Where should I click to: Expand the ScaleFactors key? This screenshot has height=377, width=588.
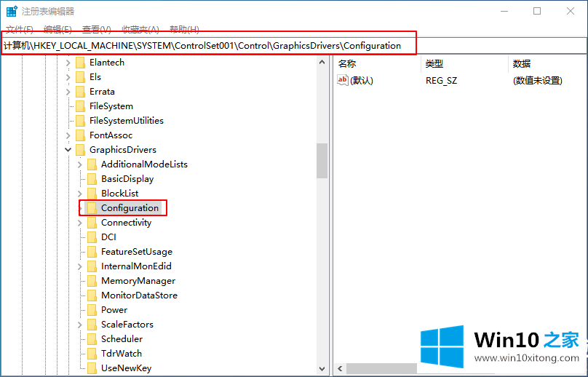(x=80, y=325)
